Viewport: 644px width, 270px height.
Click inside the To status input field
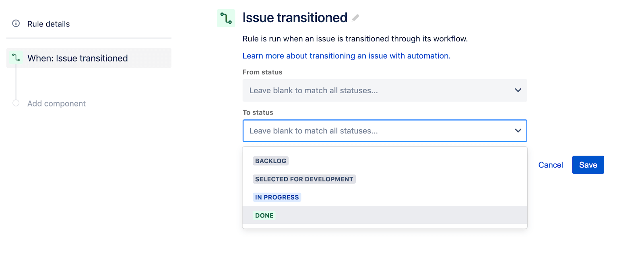click(x=362, y=131)
